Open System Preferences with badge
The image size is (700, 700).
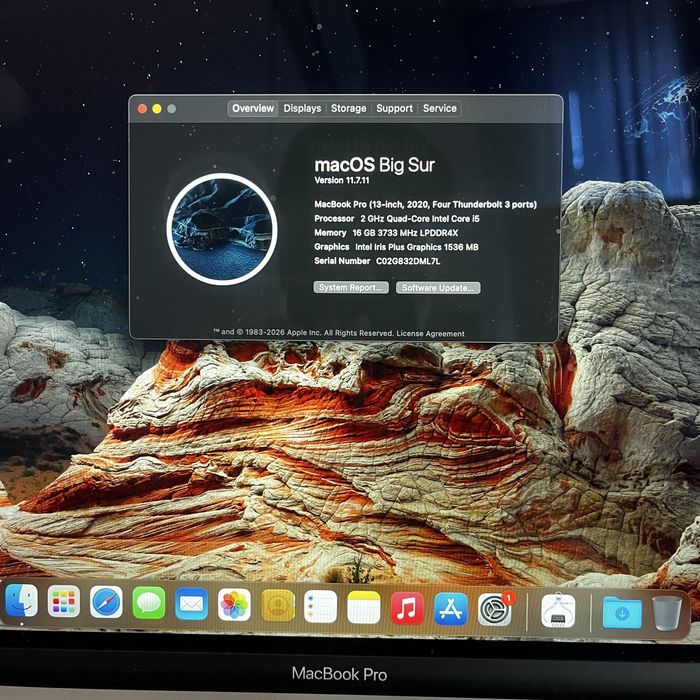495,609
